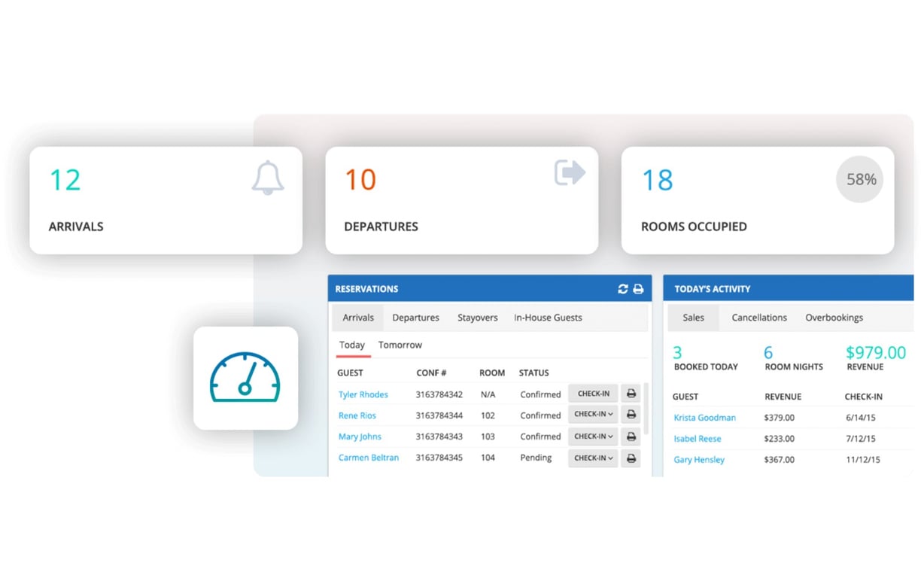Click the 58% occupancy indicator
924x578 pixels.
tap(861, 179)
